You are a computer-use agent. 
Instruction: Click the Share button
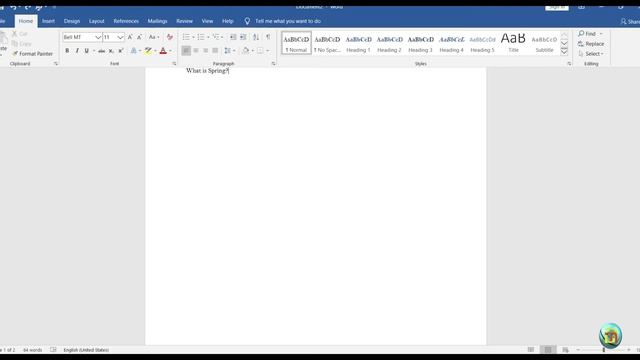630,21
